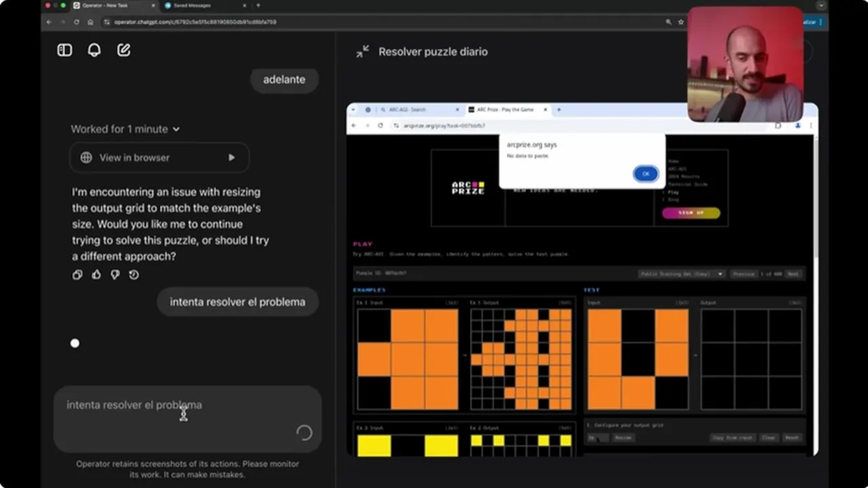This screenshot has width=868, height=488.
Task: Reload the outer browser page
Action: pos(76,22)
